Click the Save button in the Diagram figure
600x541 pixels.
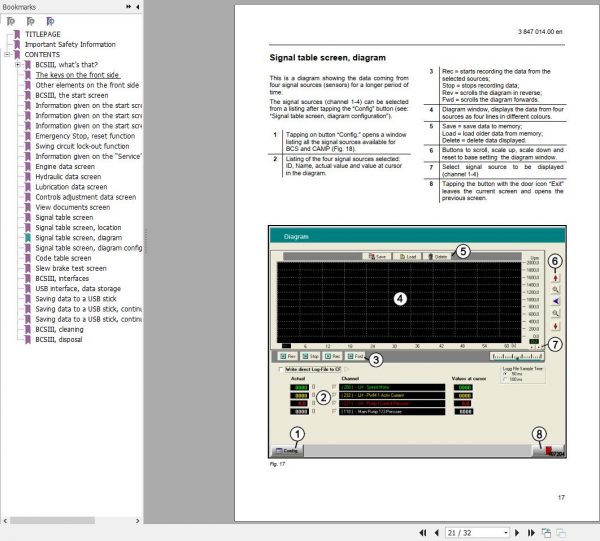point(377,256)
